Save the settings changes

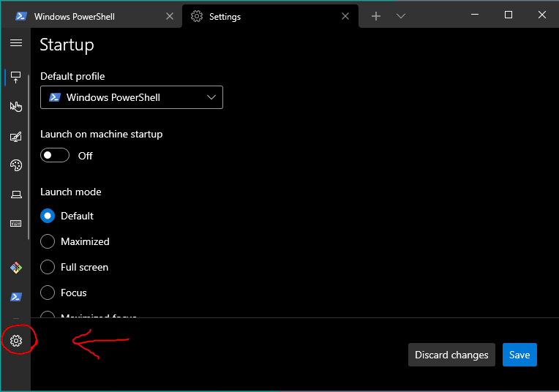coord(519,355)
